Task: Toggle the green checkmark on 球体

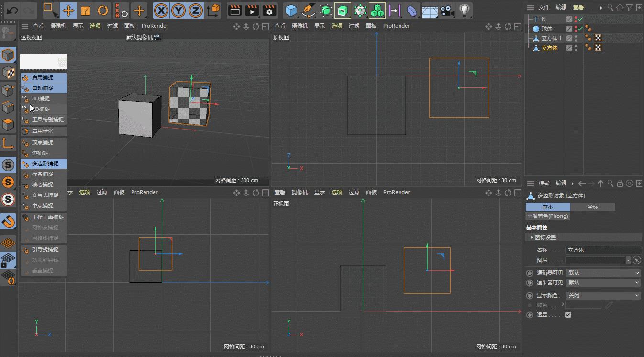Action: (580, 29)
